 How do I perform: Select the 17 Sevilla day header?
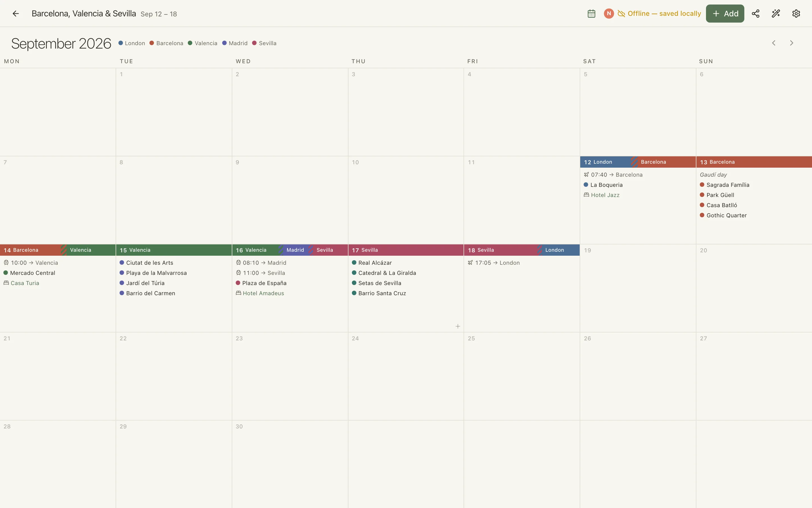pos(406,250)
